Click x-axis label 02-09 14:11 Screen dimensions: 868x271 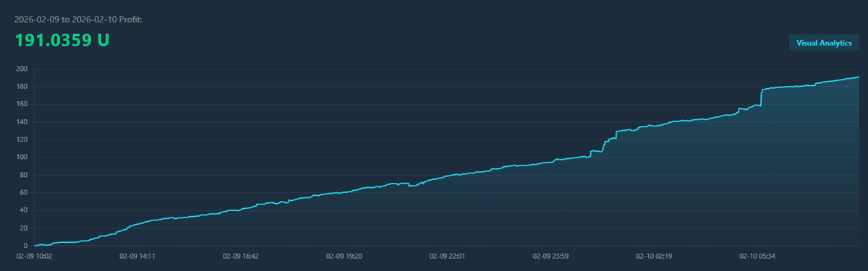click(x=137, y=256)
